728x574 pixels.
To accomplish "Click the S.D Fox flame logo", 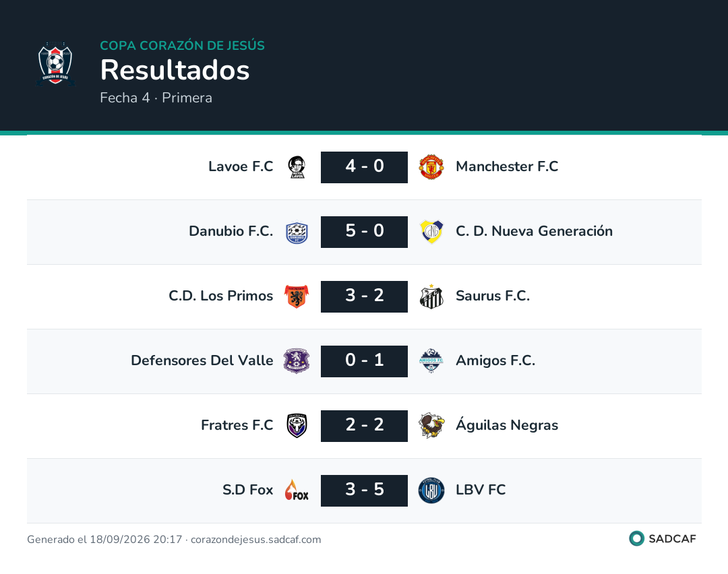I will pyautogui.click(x=297, y=490).
